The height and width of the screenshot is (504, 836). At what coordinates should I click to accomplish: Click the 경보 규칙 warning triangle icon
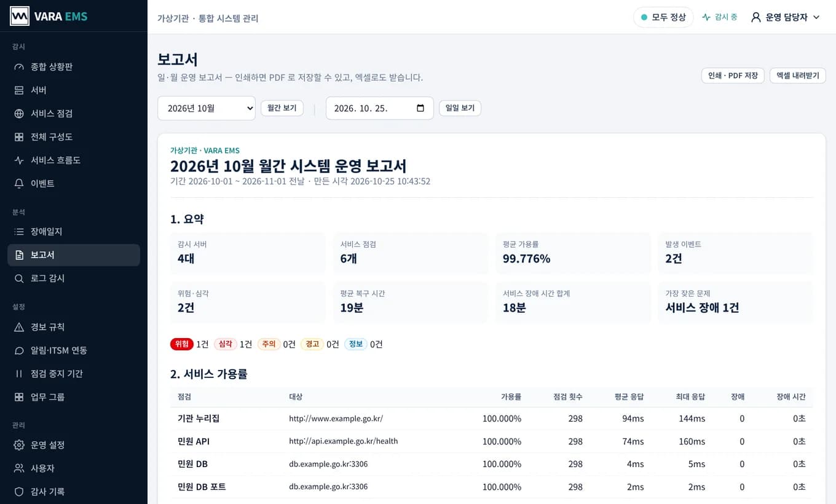pos(19,327)
